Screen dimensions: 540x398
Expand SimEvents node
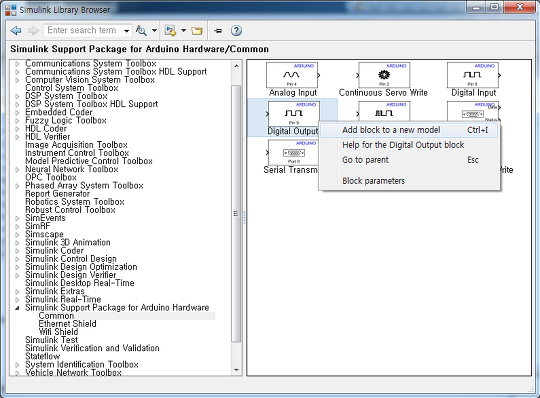click(17, 218)
